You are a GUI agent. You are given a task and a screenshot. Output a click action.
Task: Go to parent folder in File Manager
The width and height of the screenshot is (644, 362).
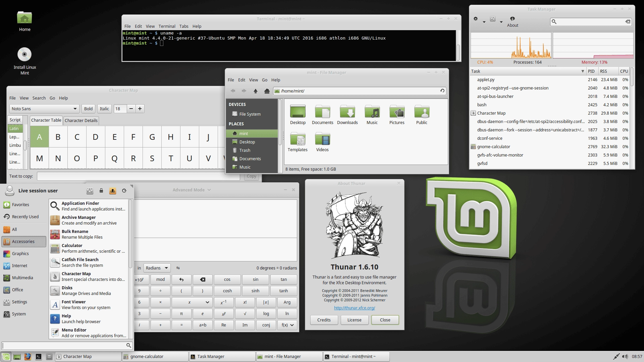[255, 91]
